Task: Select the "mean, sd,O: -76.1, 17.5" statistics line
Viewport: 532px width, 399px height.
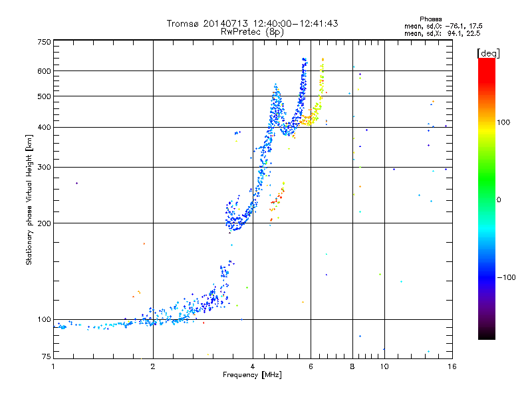Action: pos(443,26)
